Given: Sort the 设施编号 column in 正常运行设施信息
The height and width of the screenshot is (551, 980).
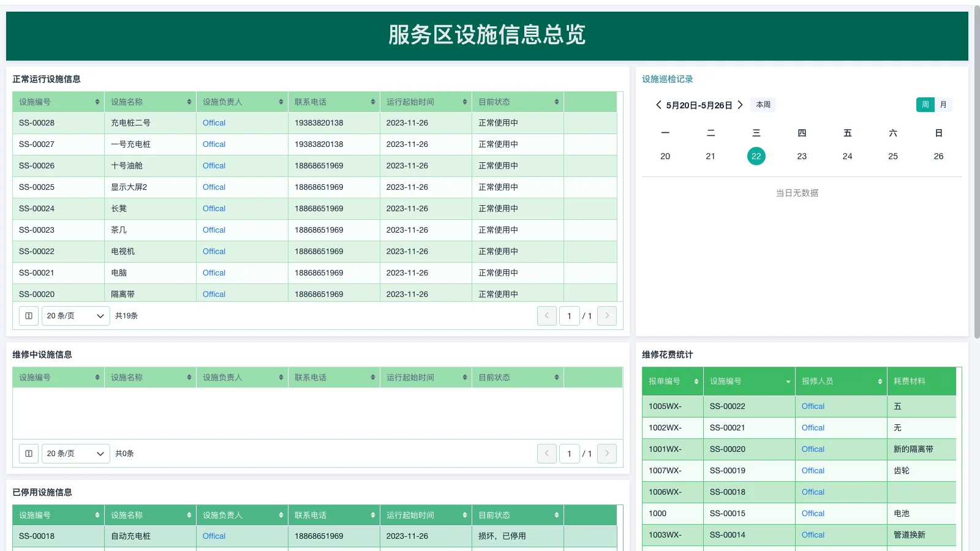Looking at the screenshot, I should pos(96,102).
